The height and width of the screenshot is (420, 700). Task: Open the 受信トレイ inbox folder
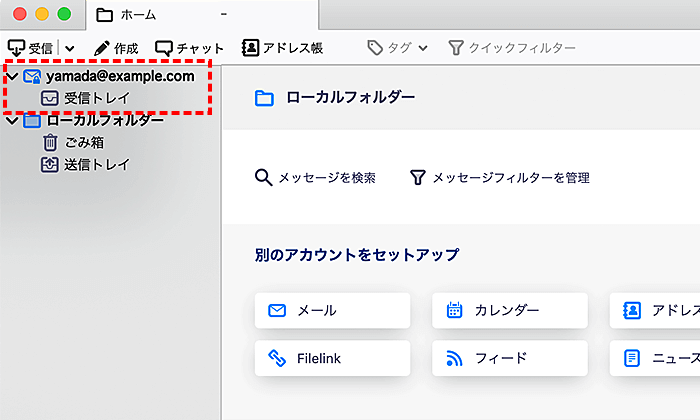(x=96, y=99)
